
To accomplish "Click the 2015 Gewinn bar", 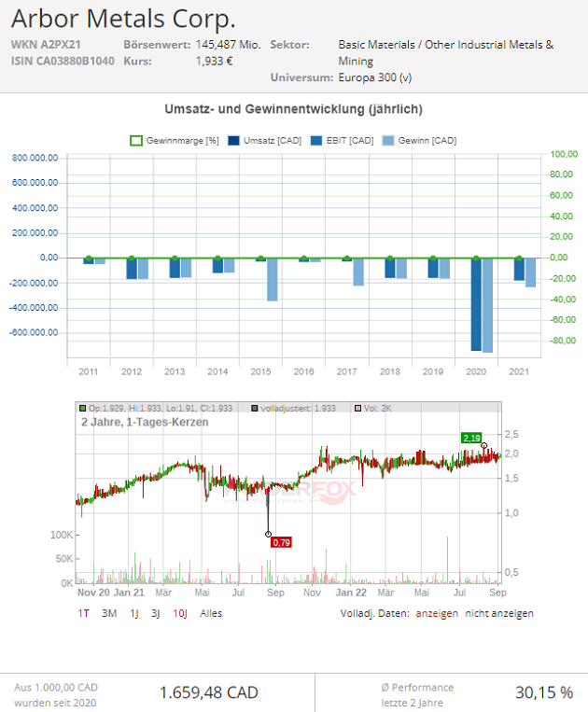I will pyautogui.click(x=273, y=279).
